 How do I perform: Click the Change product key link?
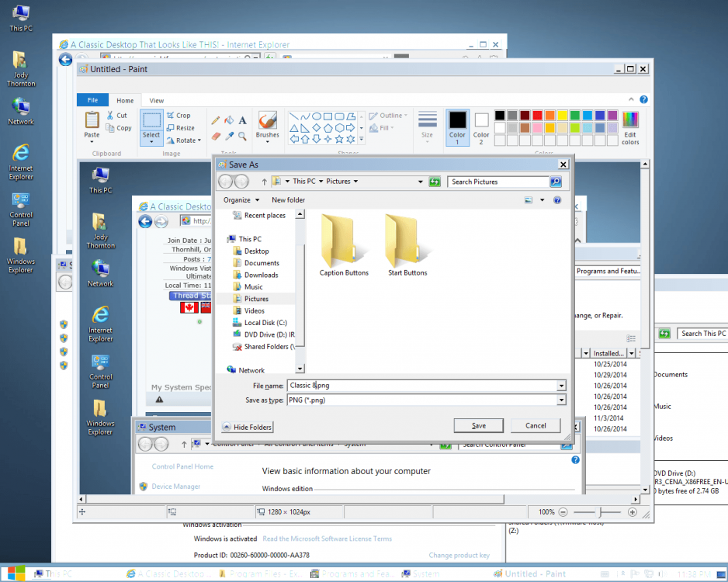click(459, 556)
